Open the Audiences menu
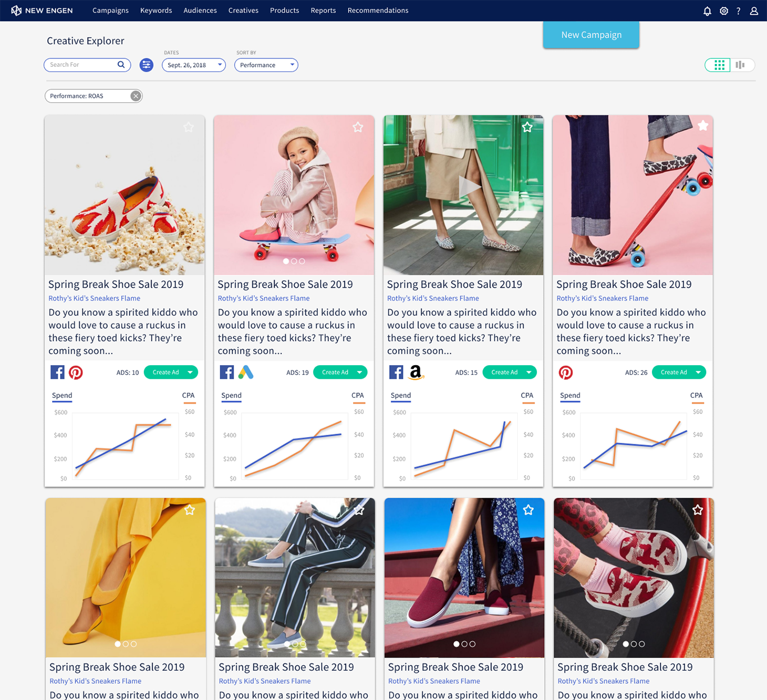Image resolution: width=767 pixels, height=700 pixels. coord(200,11)
